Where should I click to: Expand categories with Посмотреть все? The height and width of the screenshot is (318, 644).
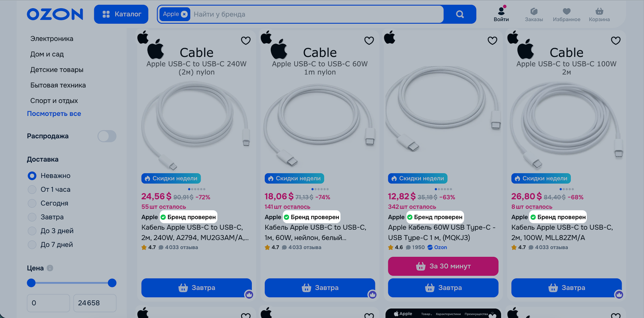point(54,114)
